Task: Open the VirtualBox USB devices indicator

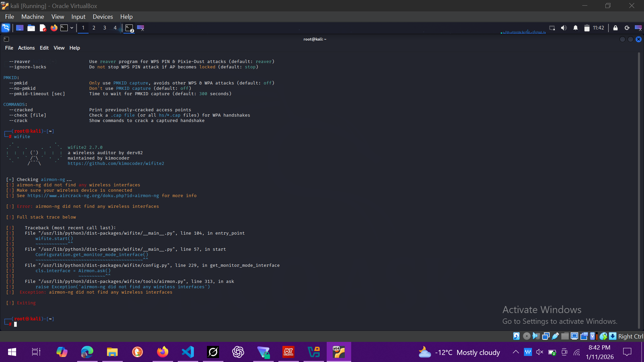Action: (555, 336)
